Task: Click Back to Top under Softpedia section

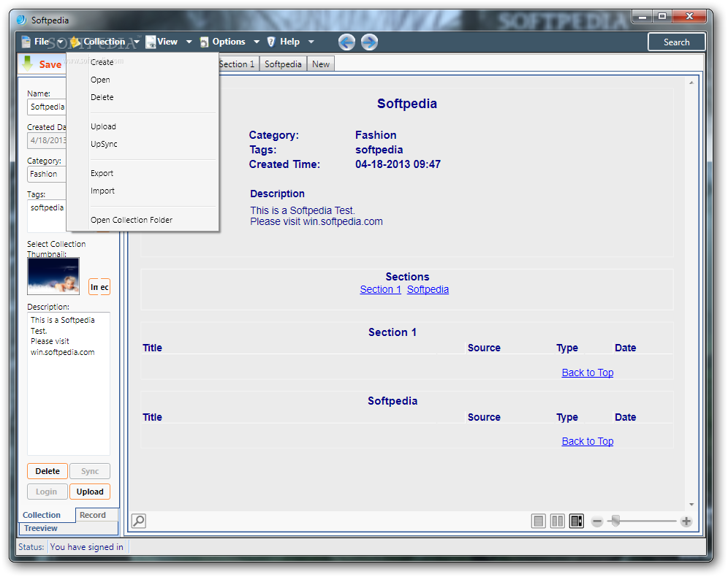Action: (x=588, y=441)
